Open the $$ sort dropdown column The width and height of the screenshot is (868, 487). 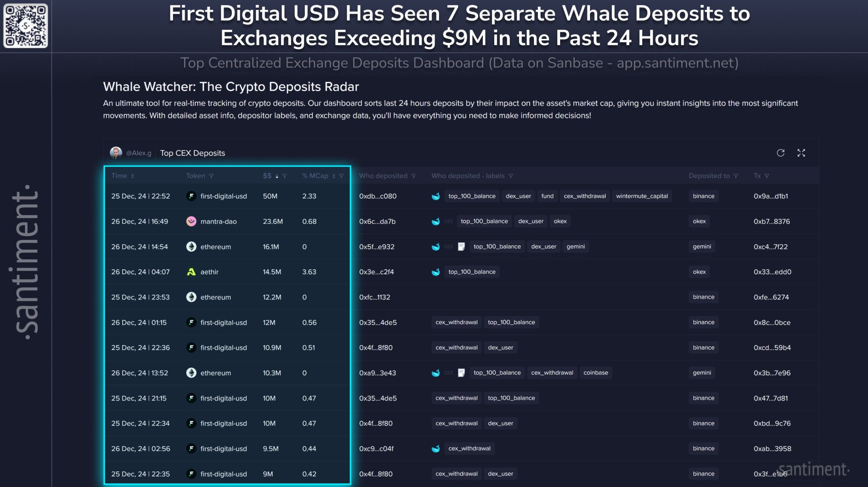276,176
